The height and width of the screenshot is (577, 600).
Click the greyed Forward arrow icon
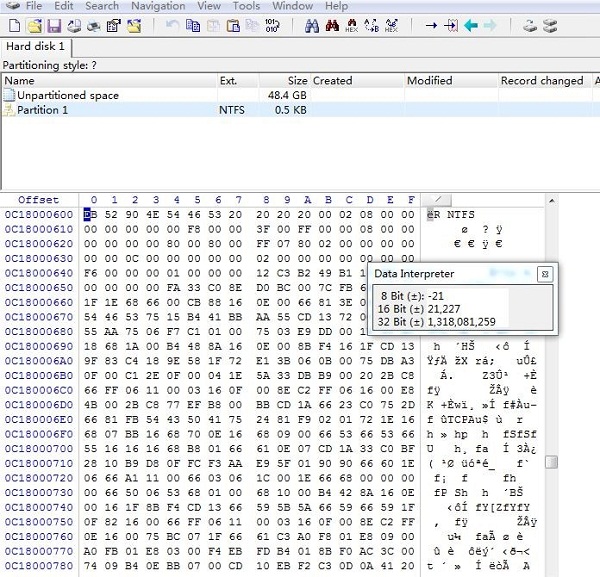490,26
